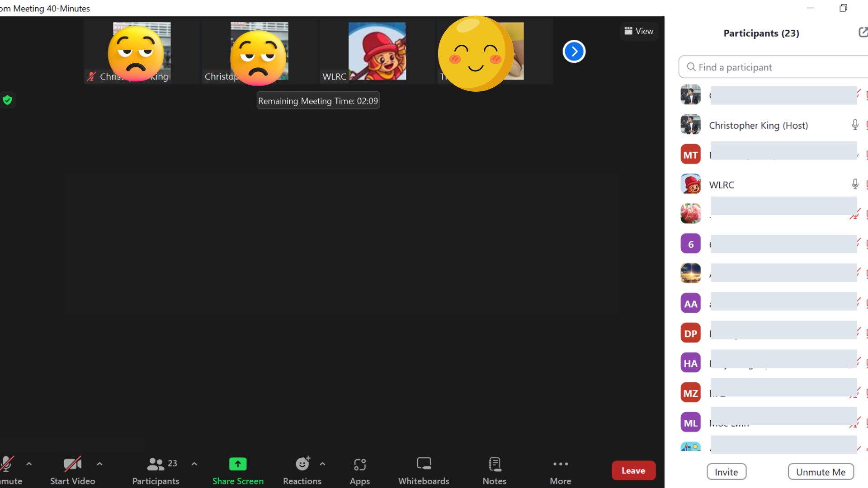868x488 pixels.
Task: Click the Share Screen icon
Action: click(x=238, y=464)
